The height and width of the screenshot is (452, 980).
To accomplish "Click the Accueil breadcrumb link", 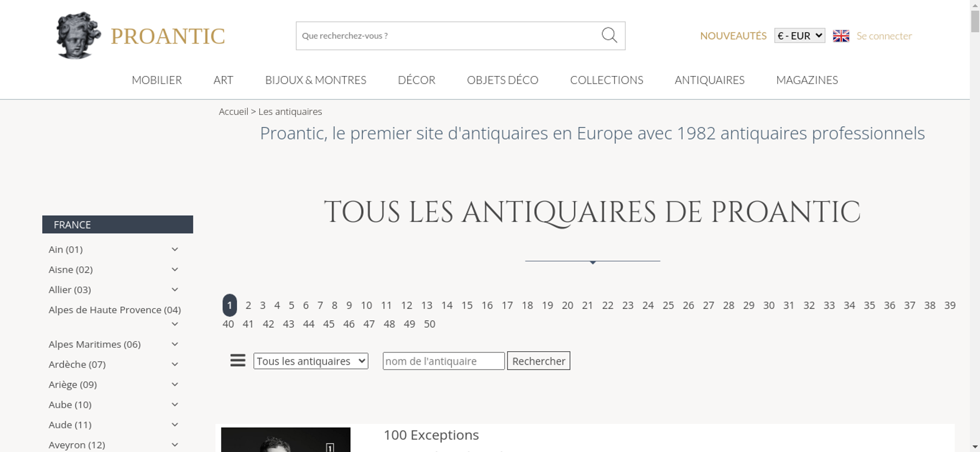I will 233,112.
